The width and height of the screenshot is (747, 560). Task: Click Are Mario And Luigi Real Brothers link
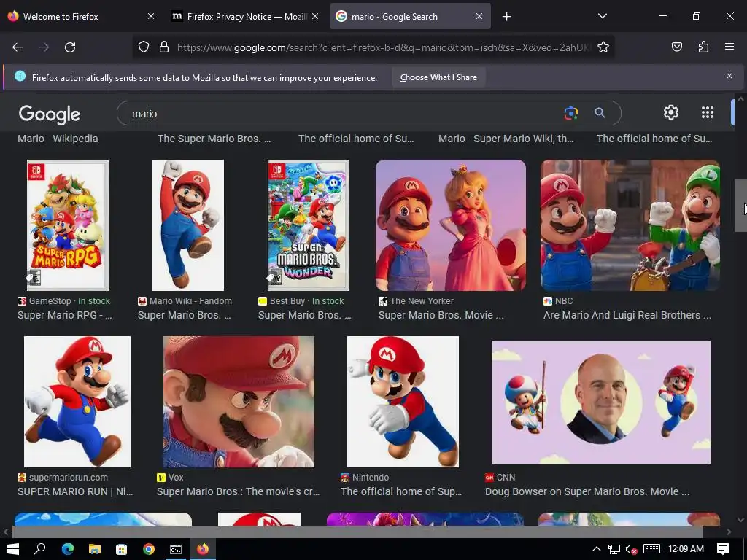point(627,315)
